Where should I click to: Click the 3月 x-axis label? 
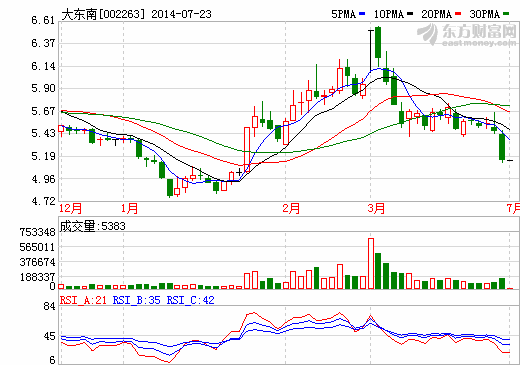pyautogui.click(x=376, y=208)
